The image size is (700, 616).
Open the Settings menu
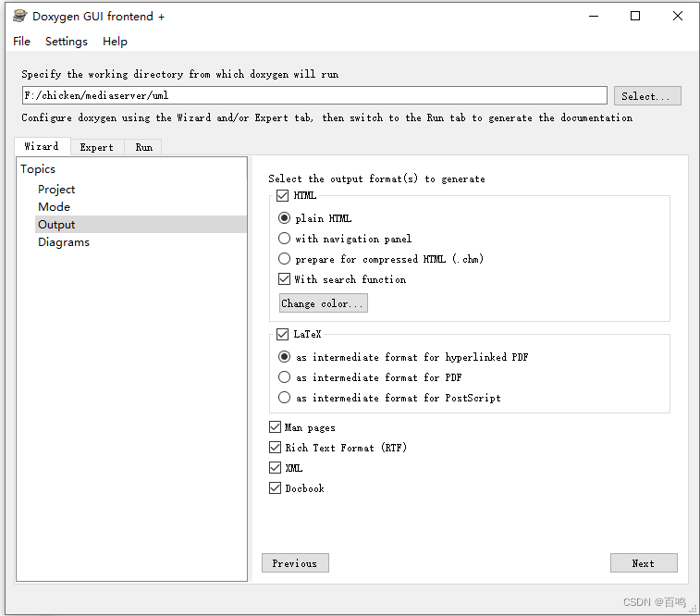pos(67,42)
